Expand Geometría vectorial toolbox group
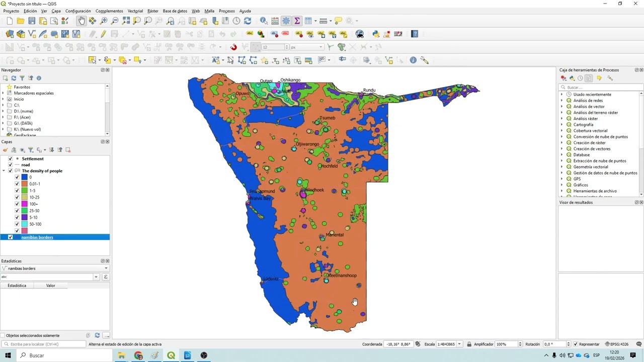The image size is (644, 362). 562,167
